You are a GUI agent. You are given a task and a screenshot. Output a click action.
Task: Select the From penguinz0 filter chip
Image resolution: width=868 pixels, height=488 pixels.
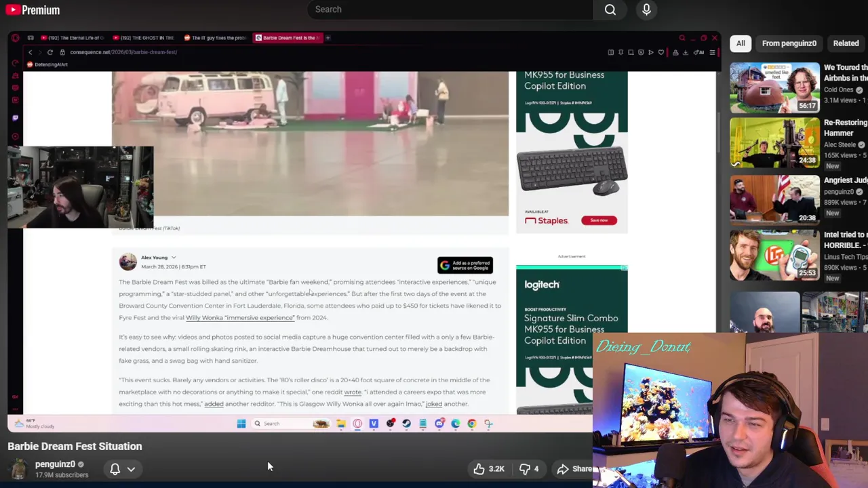click(x=789, y=43)
